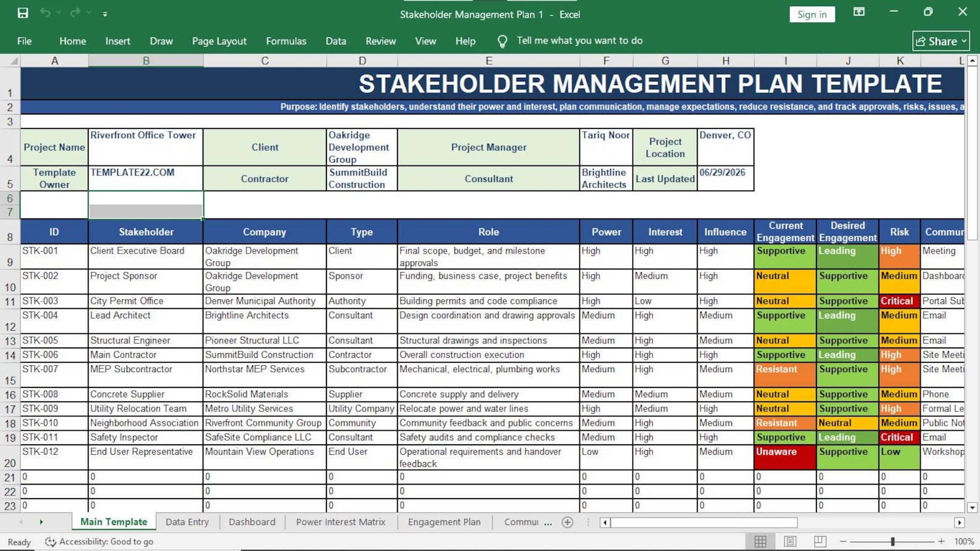
Task: Open the Draw ribbon tab
Action: (x=161, y=41)
